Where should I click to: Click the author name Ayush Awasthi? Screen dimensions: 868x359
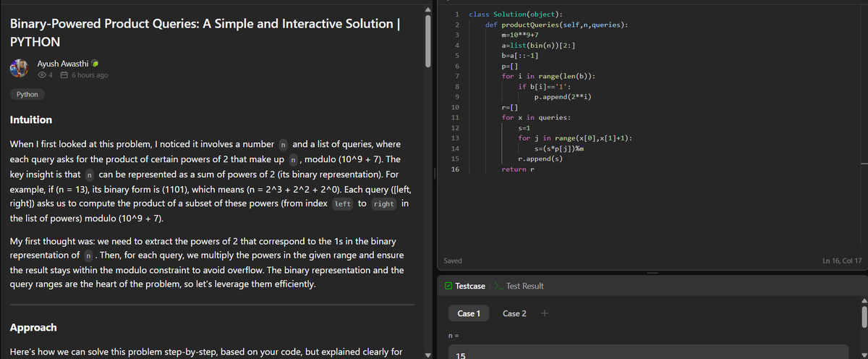(x=62, y=64)
